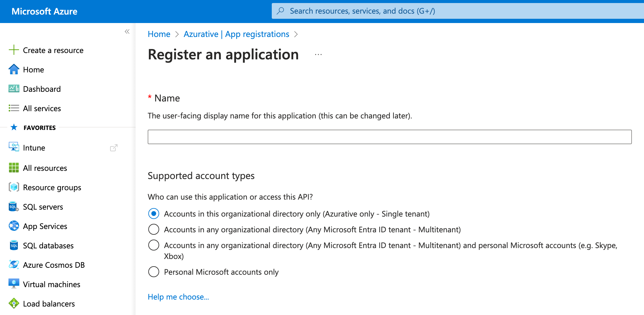
Task: Click the Home breadcrumb link
Action: pyautogui.click(x=159, y=34)
